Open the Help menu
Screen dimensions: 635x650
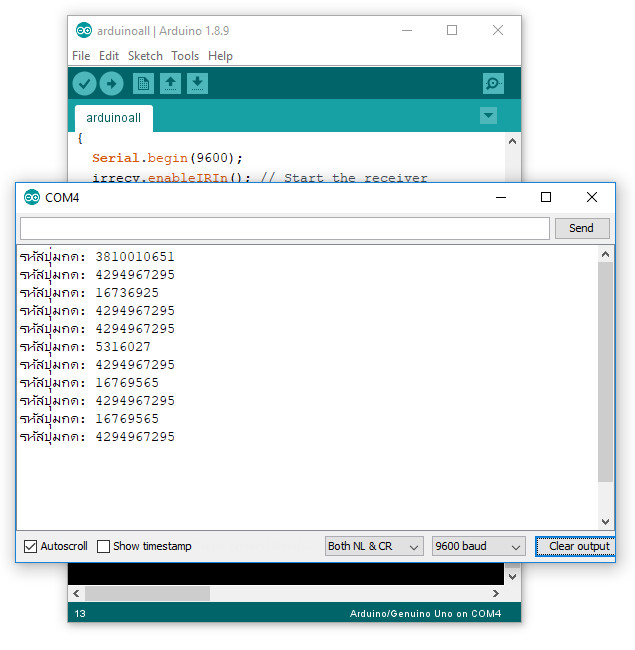pyautogui.click(x=220, y=56)
